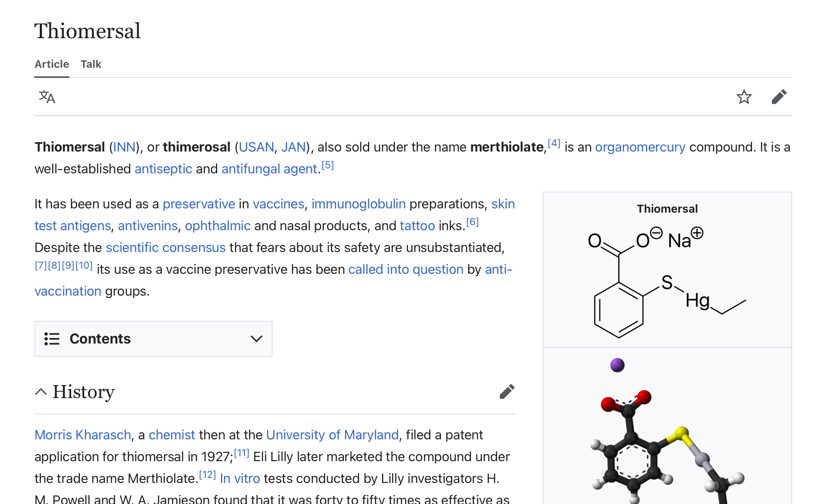The width and height of the screenshot is (821, 504).
Task: Click the scientific consensus link
Action: pyautogui.click(x=166, y=248)
